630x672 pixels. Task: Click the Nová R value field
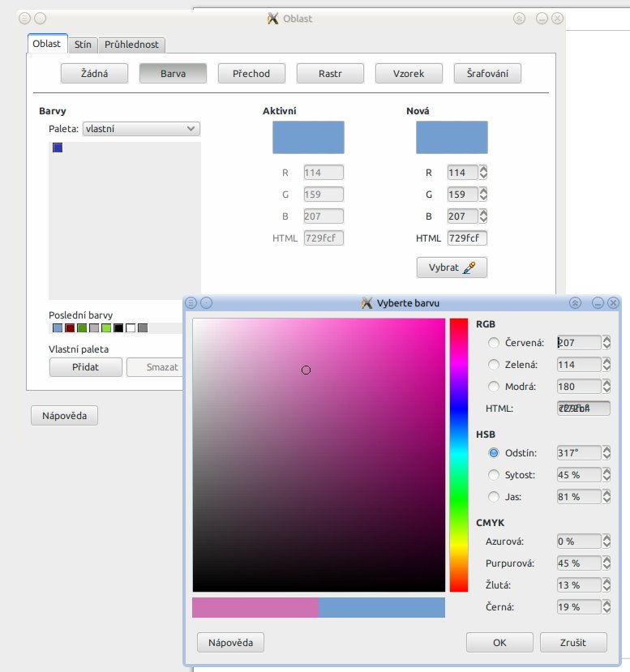462,173
